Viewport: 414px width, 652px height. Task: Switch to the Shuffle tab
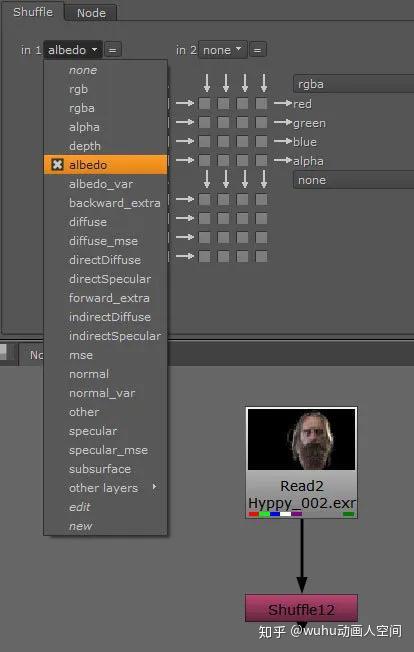point(33,12)
